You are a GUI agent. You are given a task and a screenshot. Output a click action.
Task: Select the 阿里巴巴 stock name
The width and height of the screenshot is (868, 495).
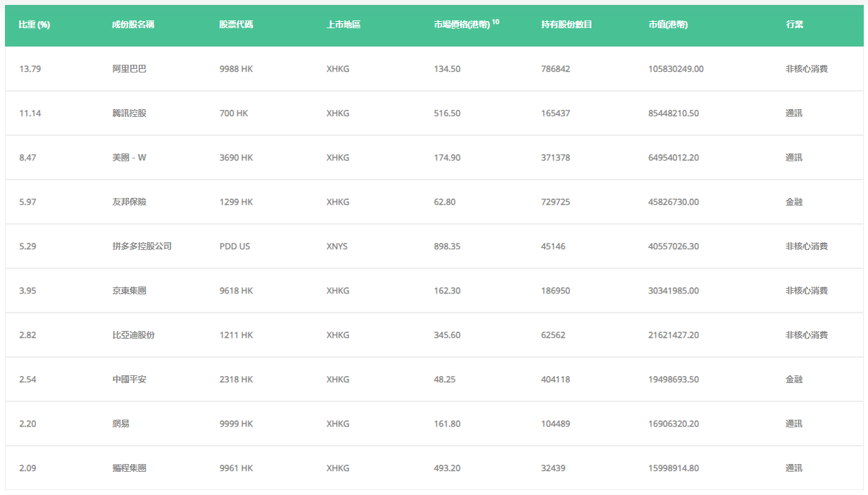tap(130, 69)
